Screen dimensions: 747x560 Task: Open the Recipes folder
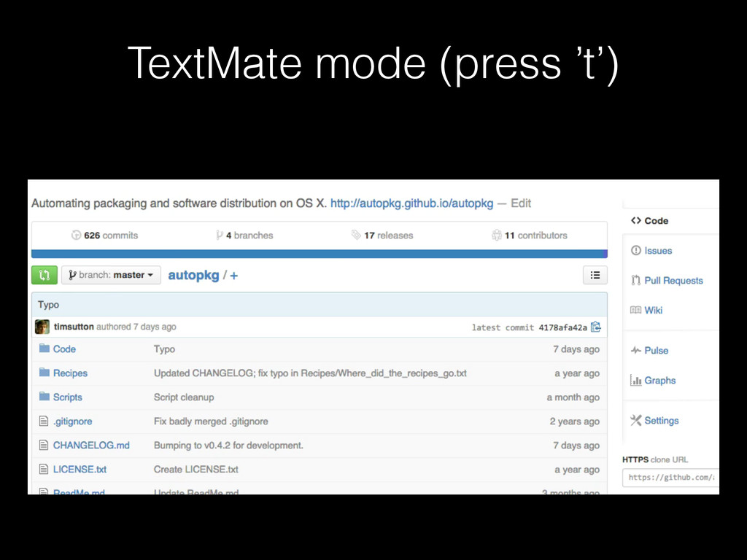[x=70, y=373]
